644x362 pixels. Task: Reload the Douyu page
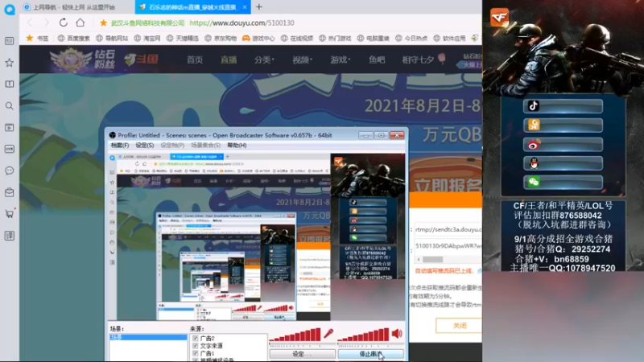tap(64, 23)
